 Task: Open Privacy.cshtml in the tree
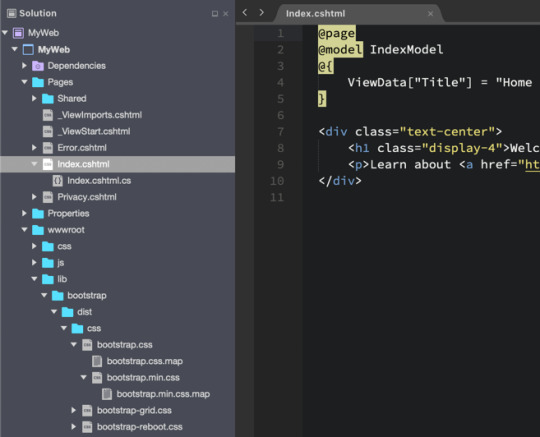87,197
